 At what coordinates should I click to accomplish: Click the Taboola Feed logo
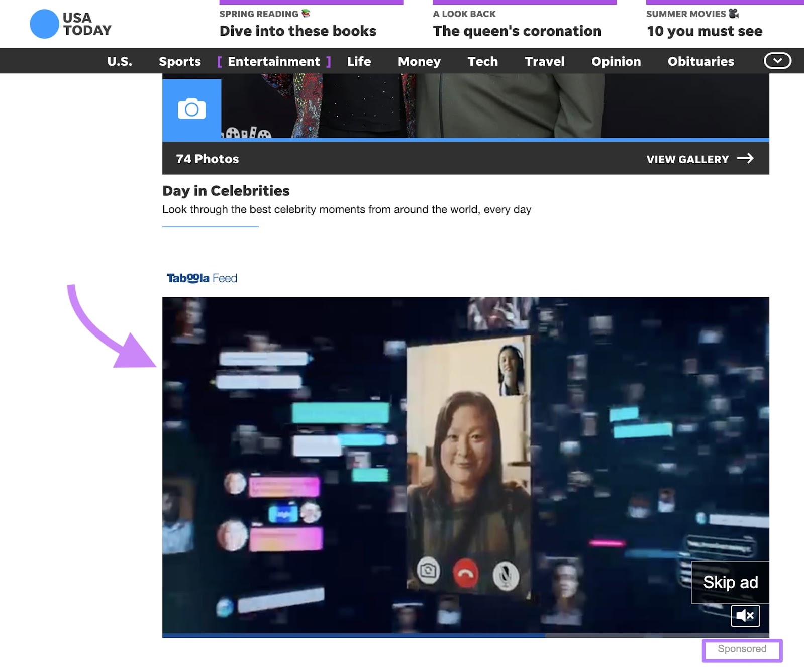coord(201,277)
